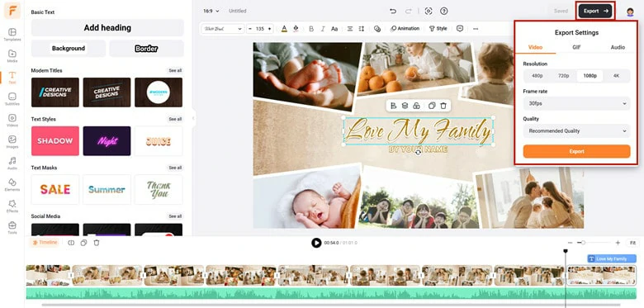Select 480p resolution
Screen dimensions: 644x308
(537, 76)
